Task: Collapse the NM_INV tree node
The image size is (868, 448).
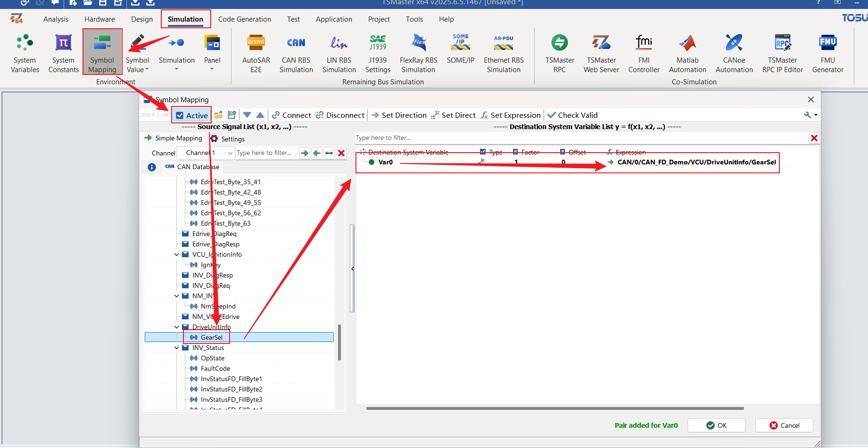Action: tap(177, 296)
